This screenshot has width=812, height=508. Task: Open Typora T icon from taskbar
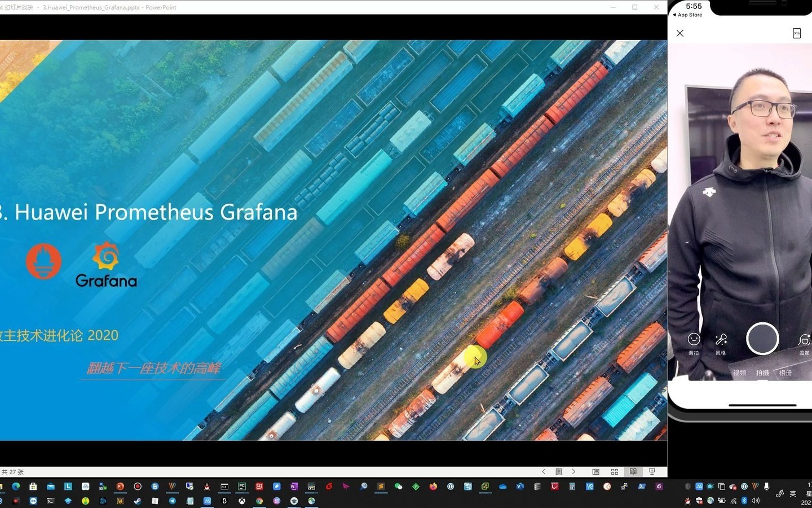pos(155,501)
